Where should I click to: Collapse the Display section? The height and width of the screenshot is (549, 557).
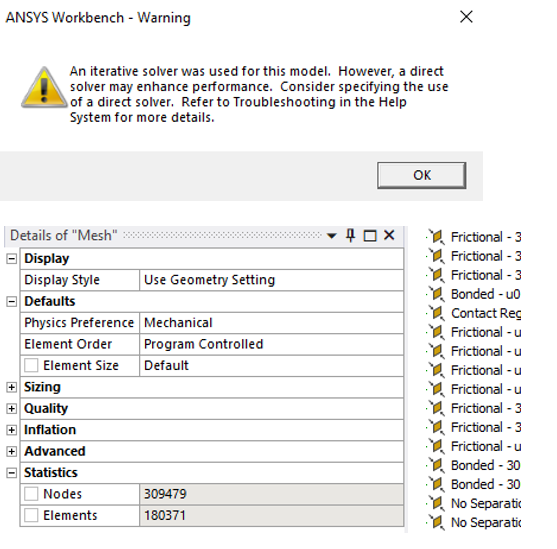point(12,259)
